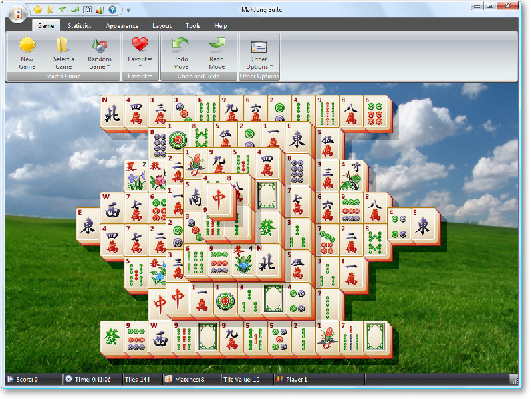Click the quick access Undo arrow icon
532x399 pixels.
[63, 9]
